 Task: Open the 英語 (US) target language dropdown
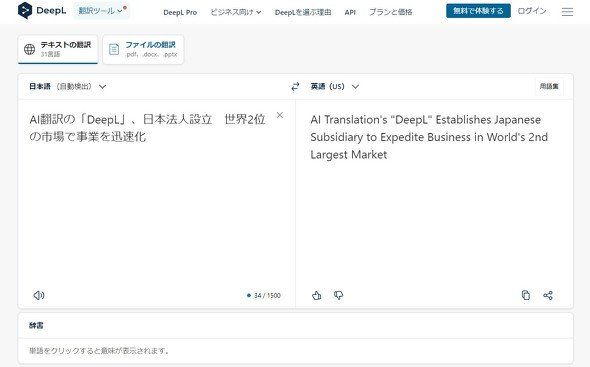pyautogui.click(x=335, y=87)
